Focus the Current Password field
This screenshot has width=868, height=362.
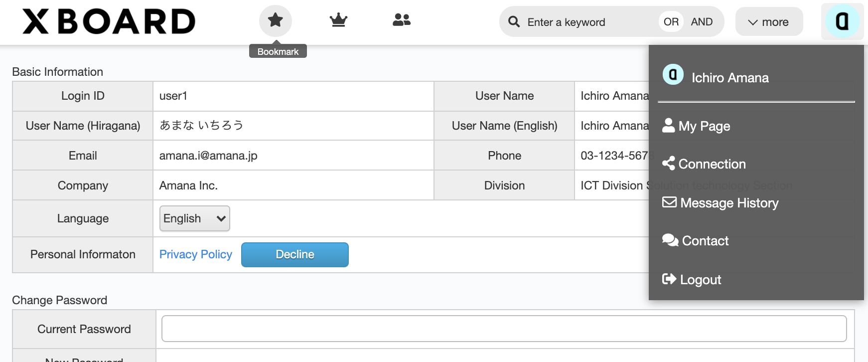pyautogui.click(x=504, y=329)
